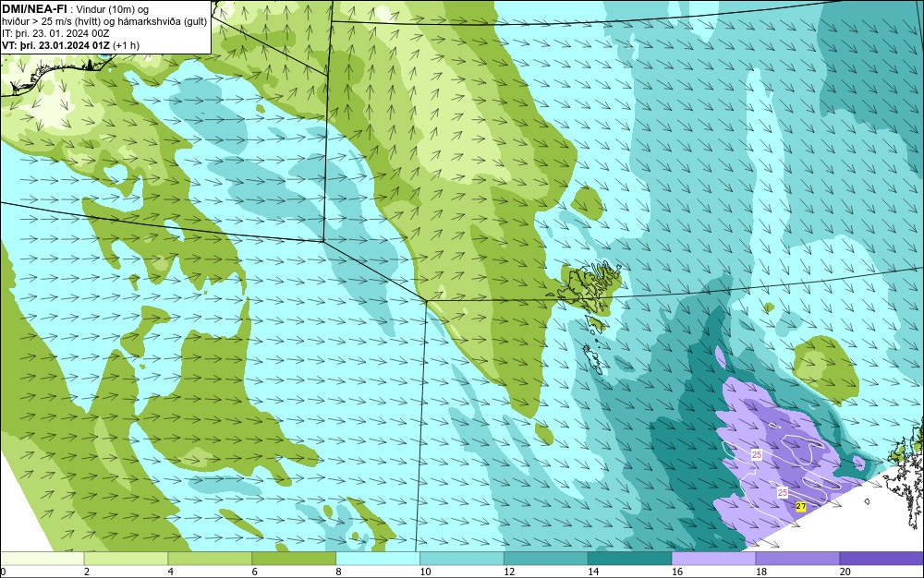Click the legend scale number '8'
This screenshot has height=578, width=924.
(339, 572)
